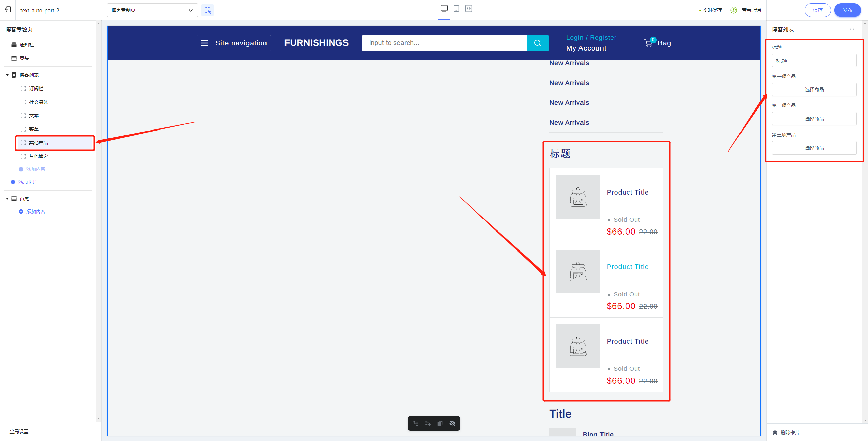
Task: Collapse the 页尾 tree section
Action: pos(7,199)
